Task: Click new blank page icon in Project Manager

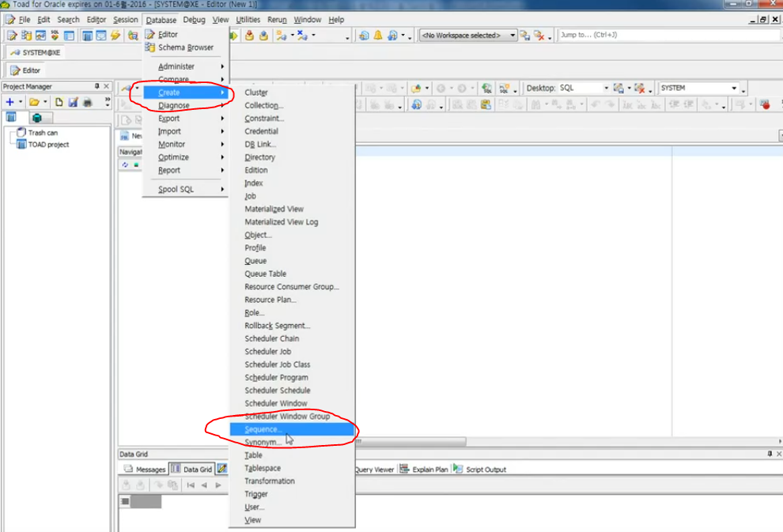Action: (59, 102)
